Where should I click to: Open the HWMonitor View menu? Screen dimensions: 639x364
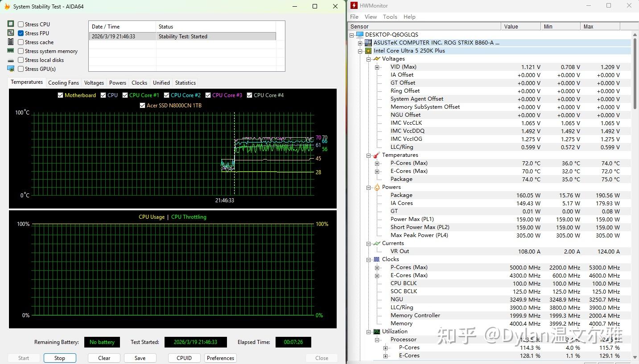coord(371,17)
